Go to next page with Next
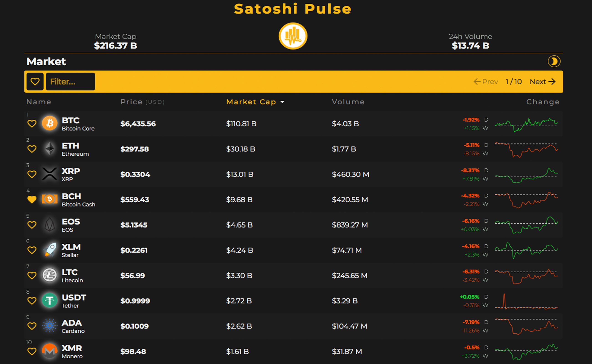592x364 pixels. (543, 82)
